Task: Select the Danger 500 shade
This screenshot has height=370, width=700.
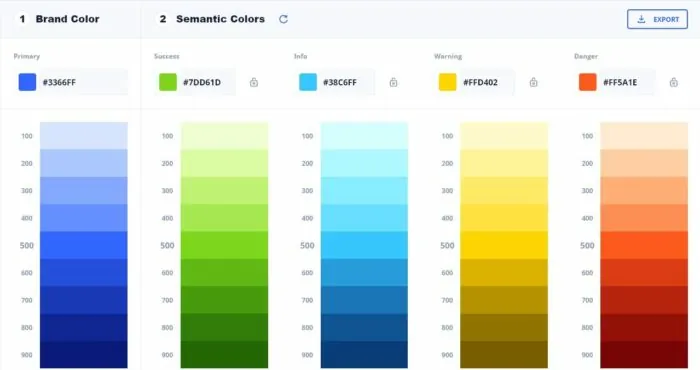Action: coord(644,245)
